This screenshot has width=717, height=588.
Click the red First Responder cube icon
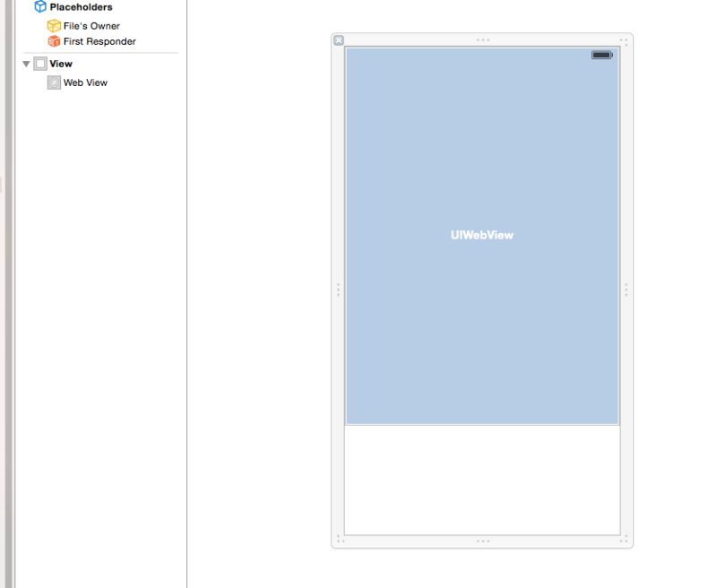click(51, 41)
